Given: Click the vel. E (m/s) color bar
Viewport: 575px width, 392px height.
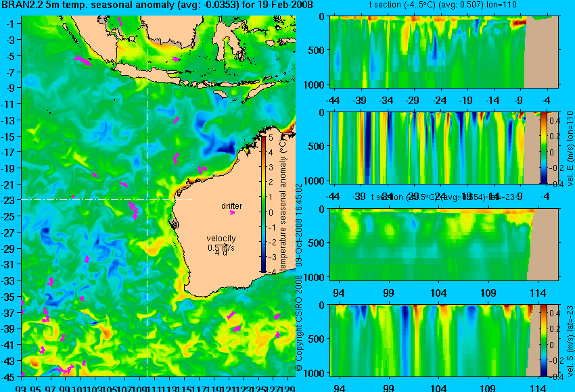Looking at the screenshot, I should (x=543, y=147).
